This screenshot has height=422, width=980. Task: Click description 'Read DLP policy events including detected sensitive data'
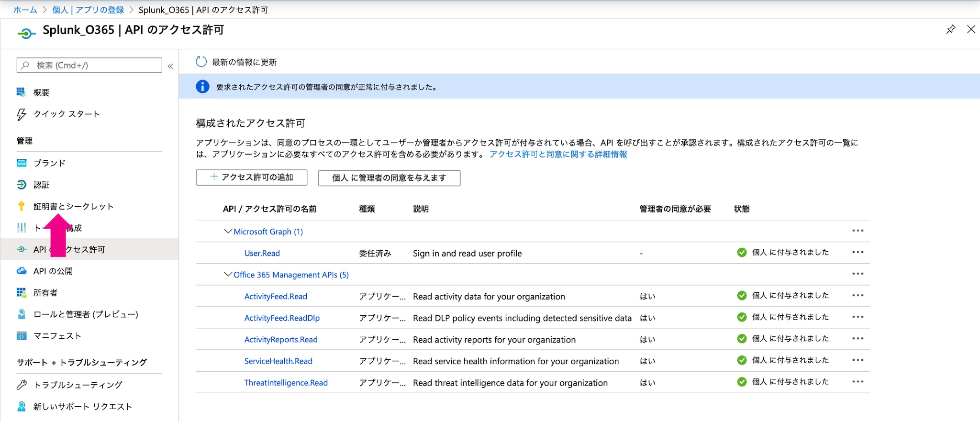(522, 318)
